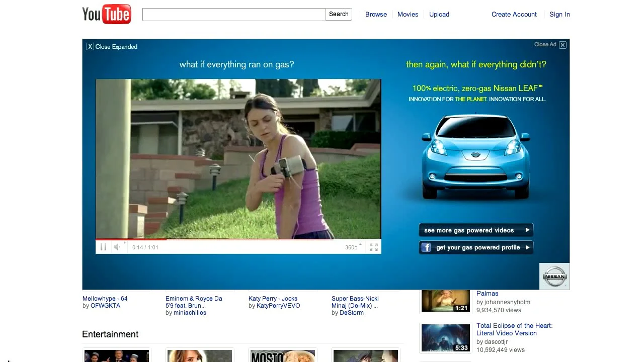Click the Palmas thumbnail showing 1:21

click(x=445, y=301)
